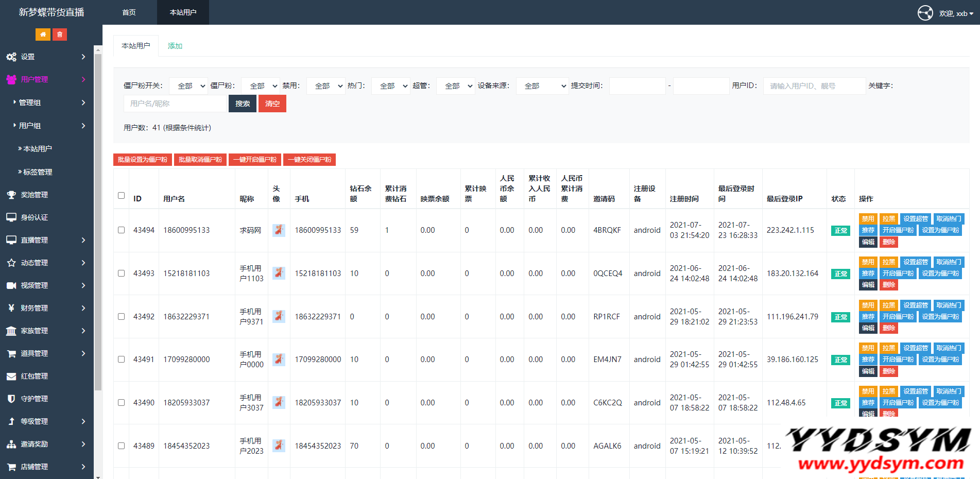
Task: Click the red trash icon button in sidebar
Action: (60, 35)
